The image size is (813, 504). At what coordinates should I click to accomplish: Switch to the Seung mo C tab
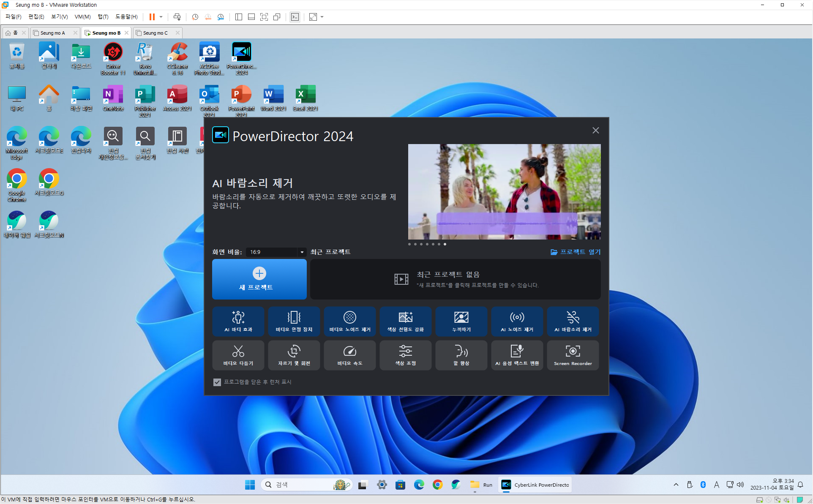coord(155,33)
